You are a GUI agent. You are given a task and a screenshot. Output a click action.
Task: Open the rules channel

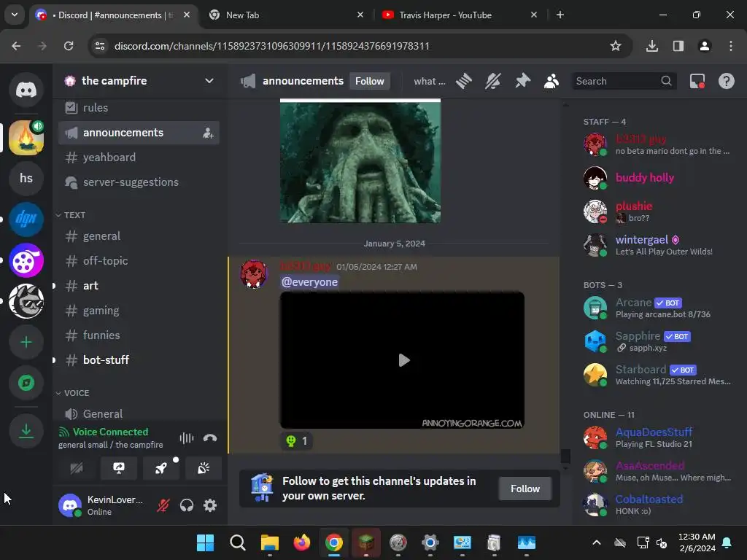[139, 108]
